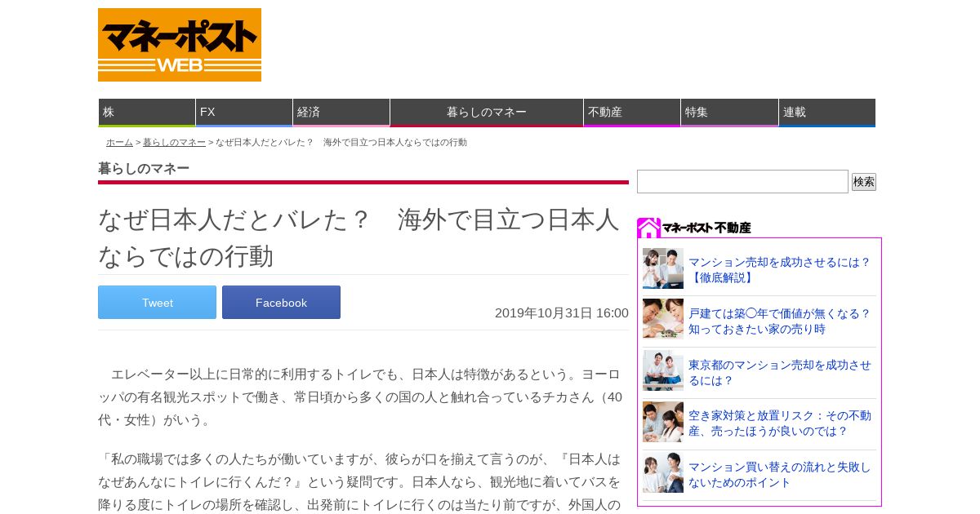Open link 東京都のマンション売却を成功させるには？

coord(780,372)
